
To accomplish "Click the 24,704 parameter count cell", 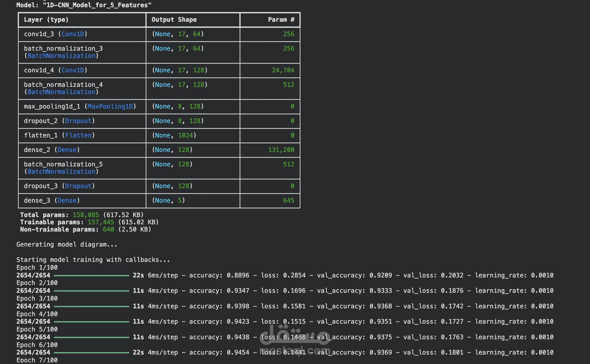I will pos(283,70).
